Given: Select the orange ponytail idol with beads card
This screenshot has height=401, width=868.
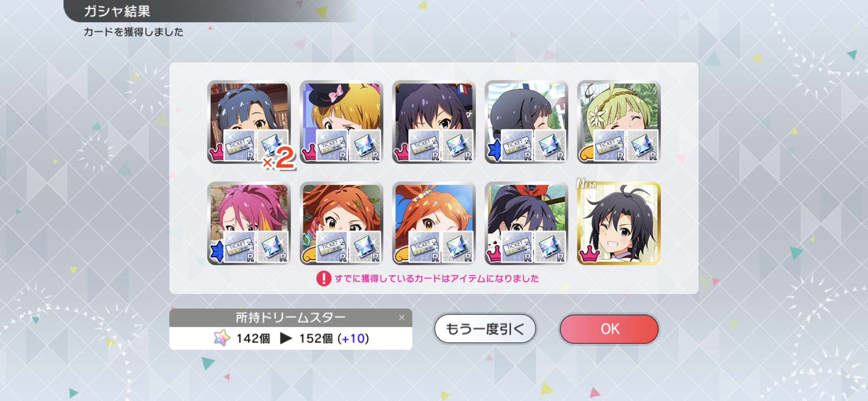Looking at the screenshot, I should (x=434, y=223).
